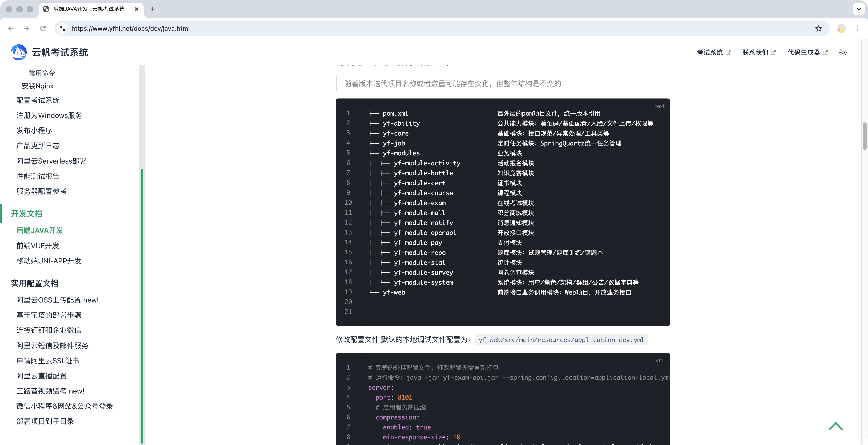The height and width of the screenshot is (445, 868).
Task: Open 微信小程序&网站&公众号登录 page
Action: [x=64, y=406]
